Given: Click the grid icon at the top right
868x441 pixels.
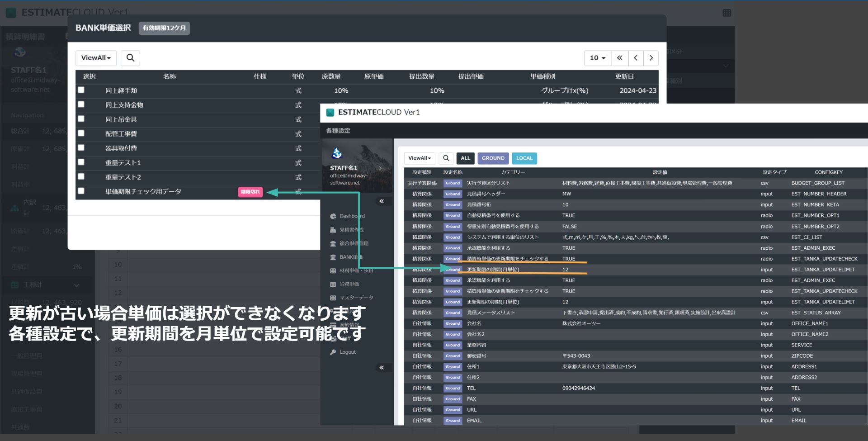Looking at the screenshot, I should click(x=727, y=13).
